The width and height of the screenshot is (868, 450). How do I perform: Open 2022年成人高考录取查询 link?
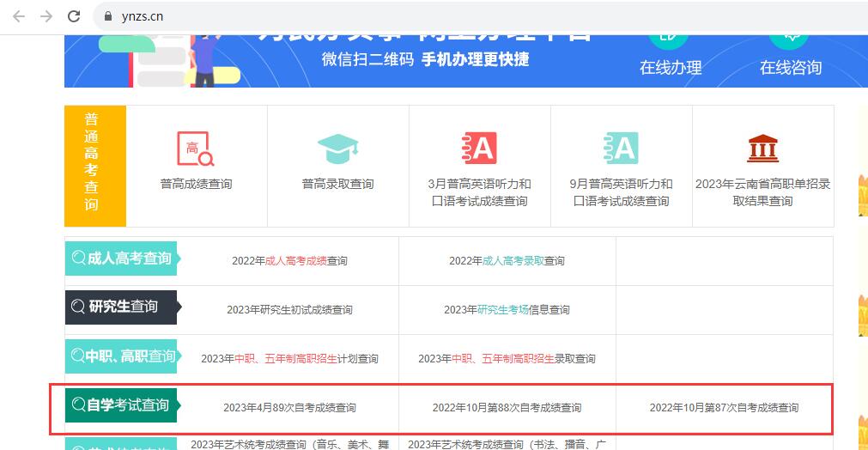507,261
